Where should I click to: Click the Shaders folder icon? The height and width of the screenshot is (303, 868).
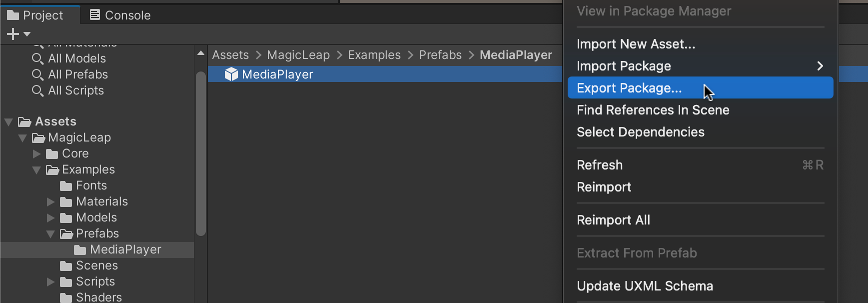66,297
